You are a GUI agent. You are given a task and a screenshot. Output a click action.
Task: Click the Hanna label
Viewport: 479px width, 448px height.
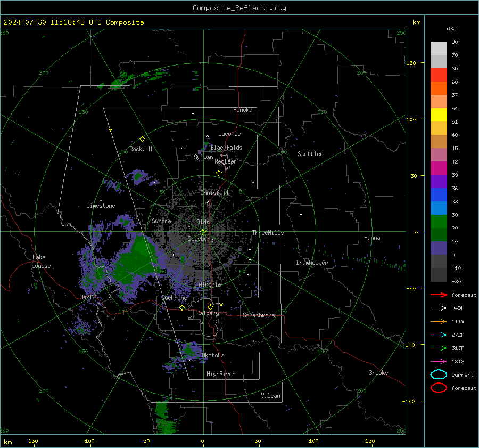(x=372, y=238)
